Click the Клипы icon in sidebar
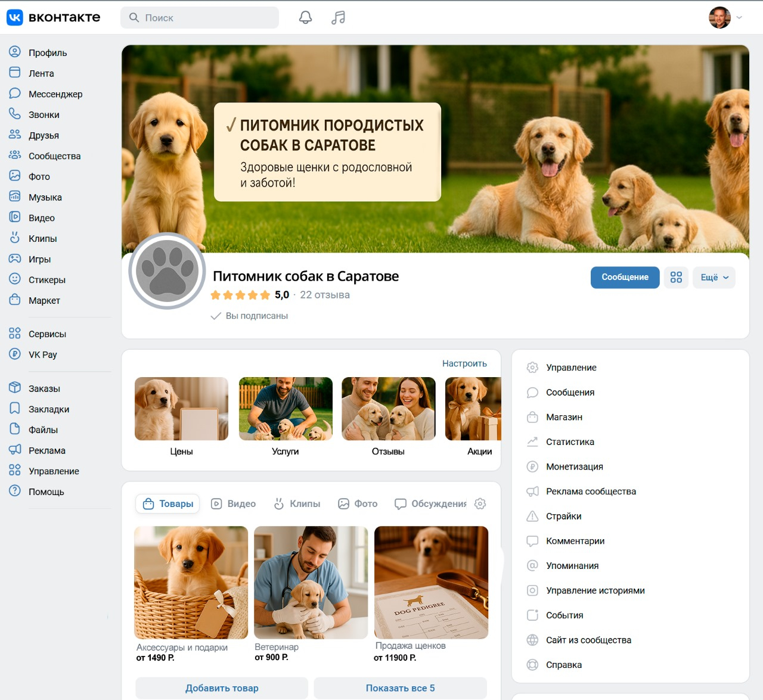Viewport: 763px width, 700px height. pyautogui.click(x=15, y=238)
